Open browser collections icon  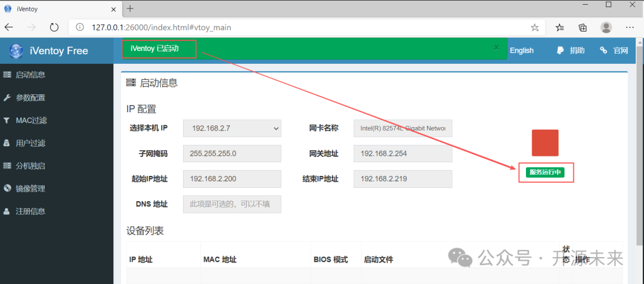click(x=583, y=27)
